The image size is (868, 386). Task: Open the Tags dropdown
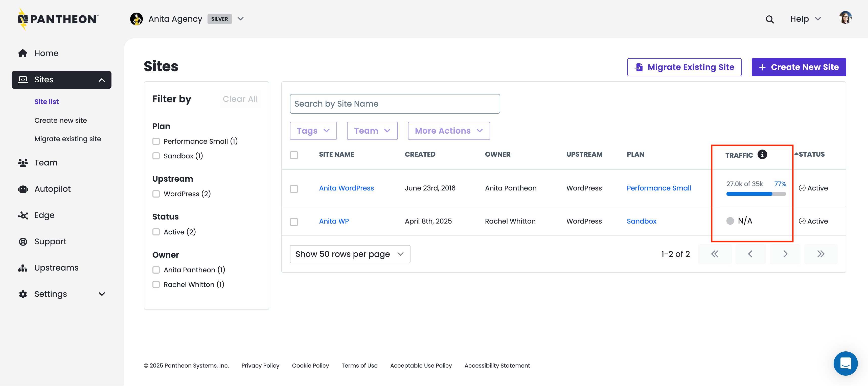click(x=313, y=131)
